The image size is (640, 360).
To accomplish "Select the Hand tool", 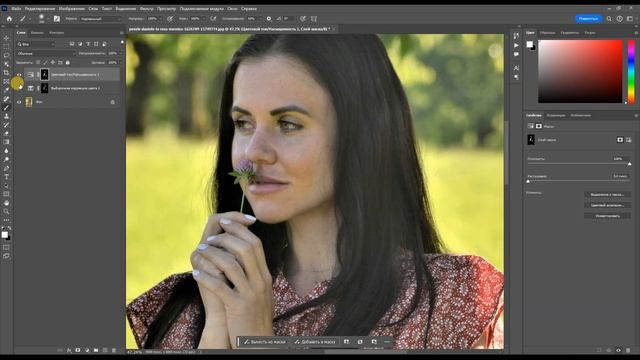I will click(6, 203).
